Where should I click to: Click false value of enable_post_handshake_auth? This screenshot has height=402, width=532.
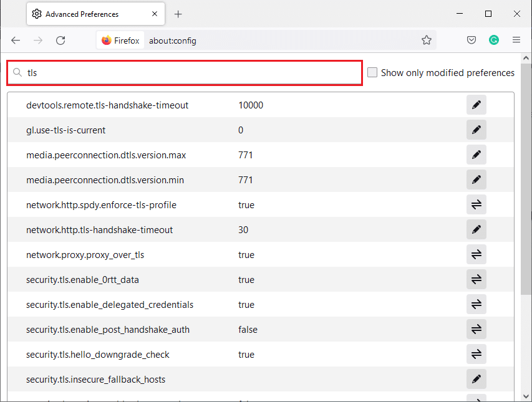click(248, 330)
